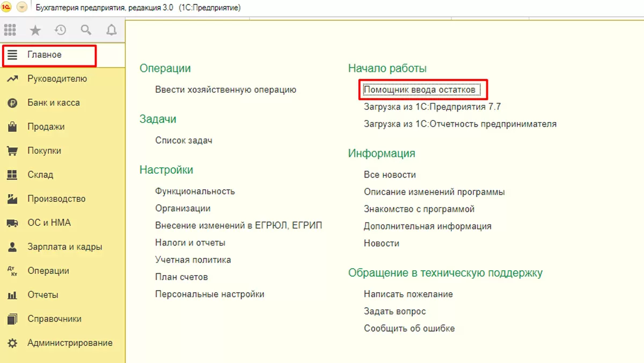Click the Отчеты bar chart icon

pyautogui.click(x=12, y=295)
